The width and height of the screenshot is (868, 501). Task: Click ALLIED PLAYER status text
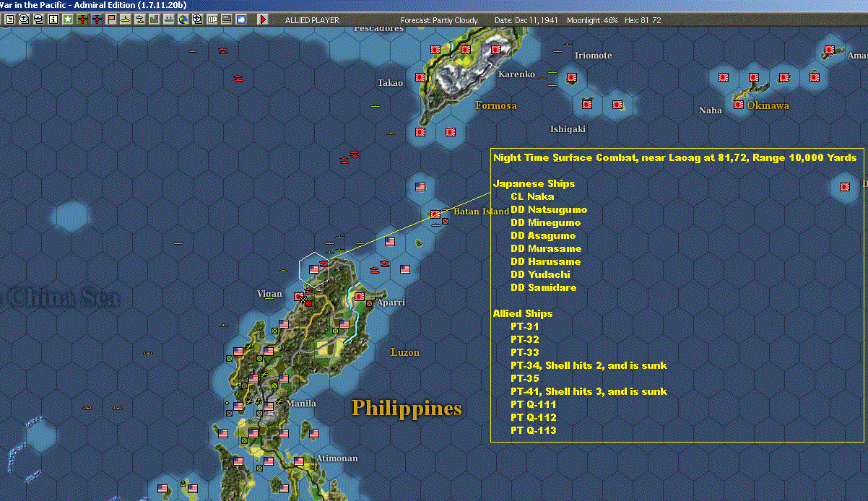[x=313, y=20]
